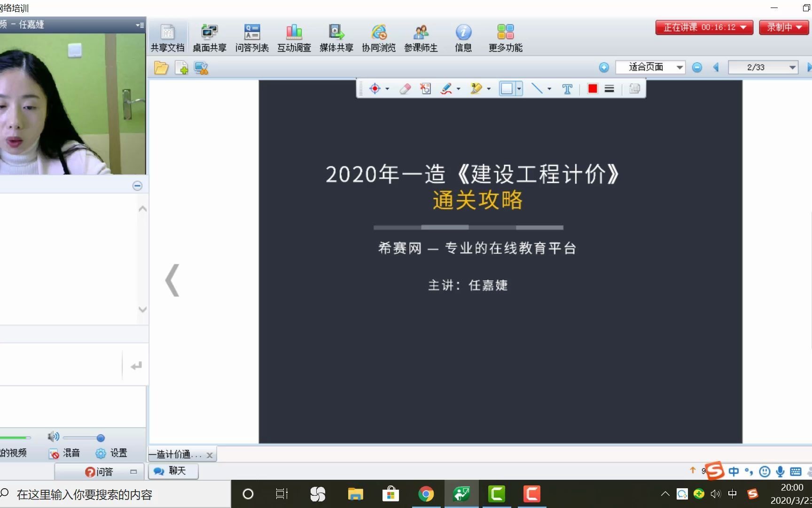Open the pen tool options dropdown arrow
This screenshot has width=812, height=508.
click(x=459, y=88)
